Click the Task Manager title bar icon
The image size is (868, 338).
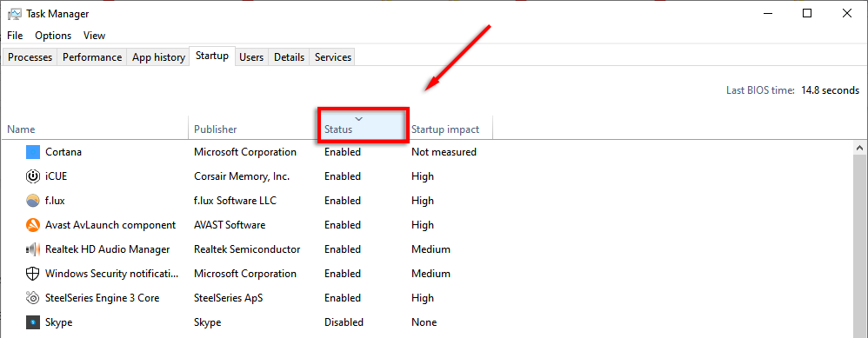15,14
